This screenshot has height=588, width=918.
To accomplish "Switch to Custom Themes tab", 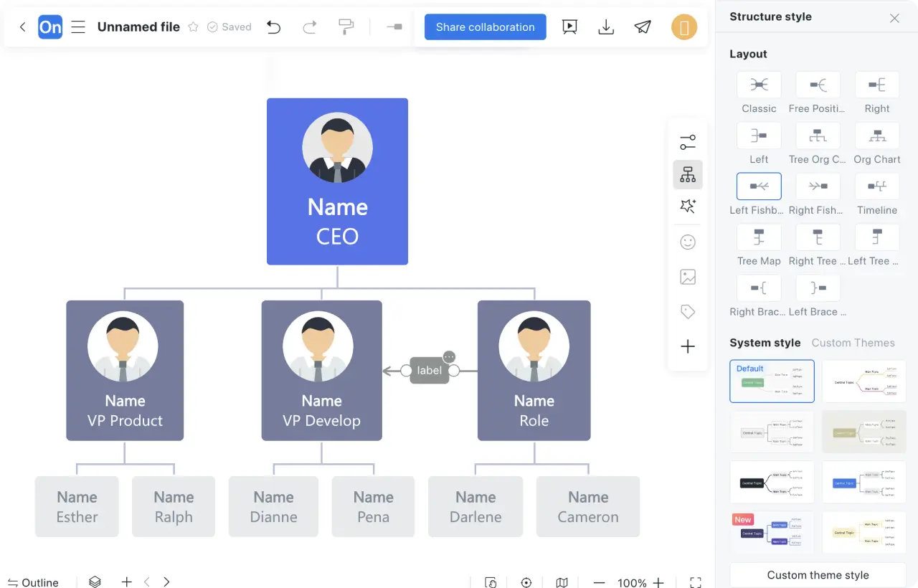I will (853, 343).
